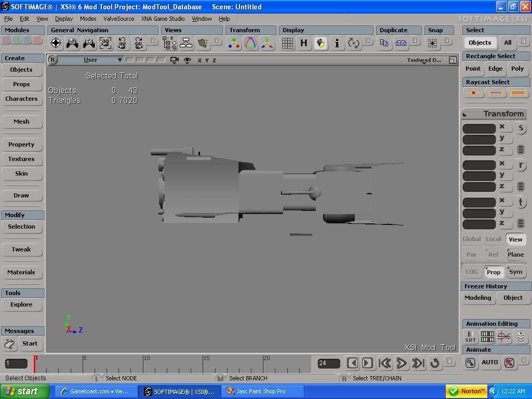Screen dimensions: 532x399
Task: Click the raycast point select icon
Action: coord(474,92)
